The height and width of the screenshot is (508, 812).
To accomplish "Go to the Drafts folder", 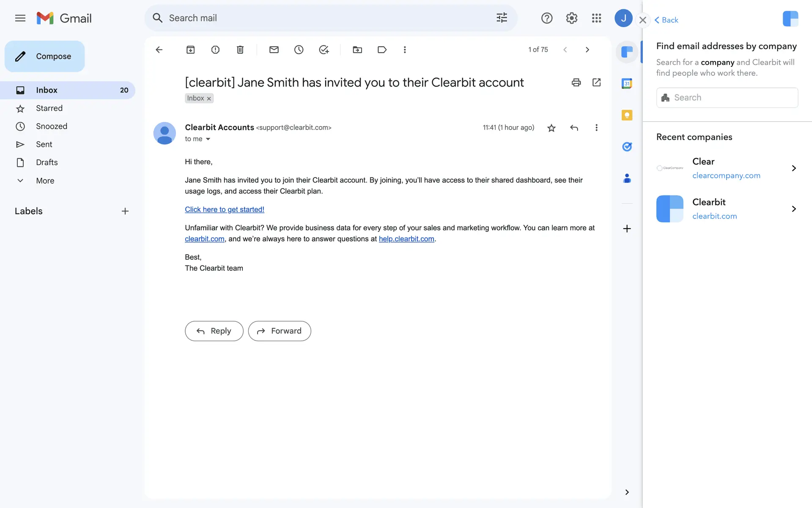I will click(47, 163).
